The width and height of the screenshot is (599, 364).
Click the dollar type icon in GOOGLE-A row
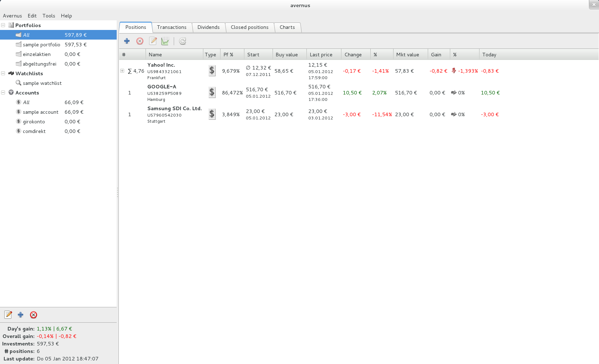(212, 93)
